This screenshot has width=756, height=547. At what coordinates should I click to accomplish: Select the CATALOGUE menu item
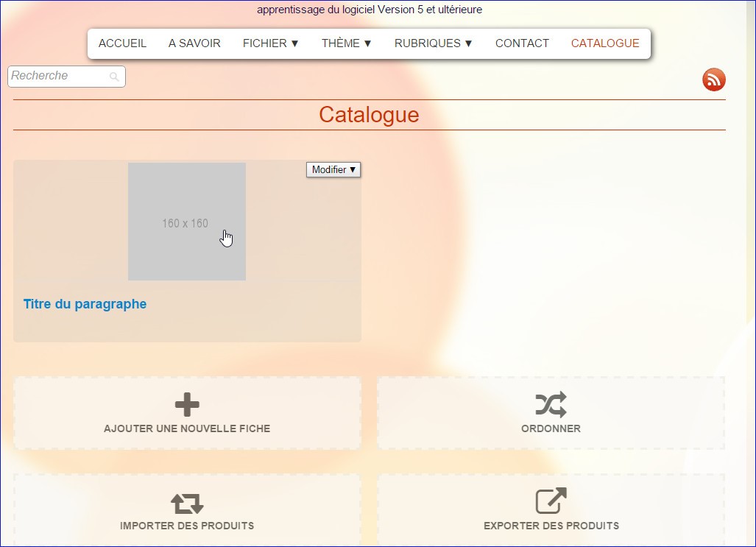point(605,43)
